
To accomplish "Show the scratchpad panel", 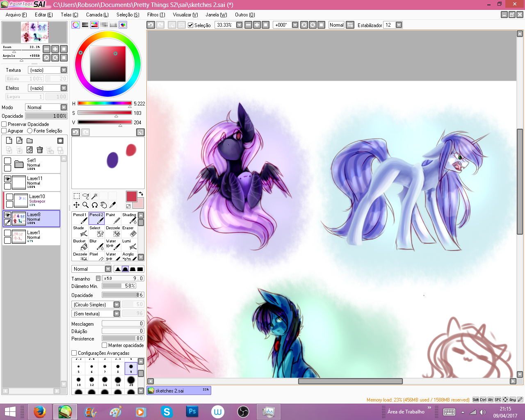I will point(123,25).
